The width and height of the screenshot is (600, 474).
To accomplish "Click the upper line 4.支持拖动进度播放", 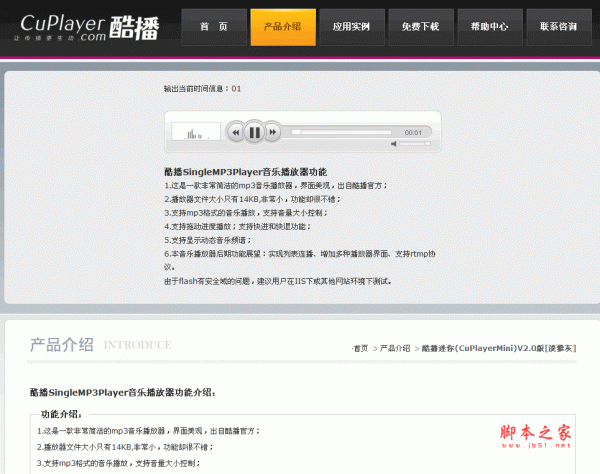I will 237,226.
